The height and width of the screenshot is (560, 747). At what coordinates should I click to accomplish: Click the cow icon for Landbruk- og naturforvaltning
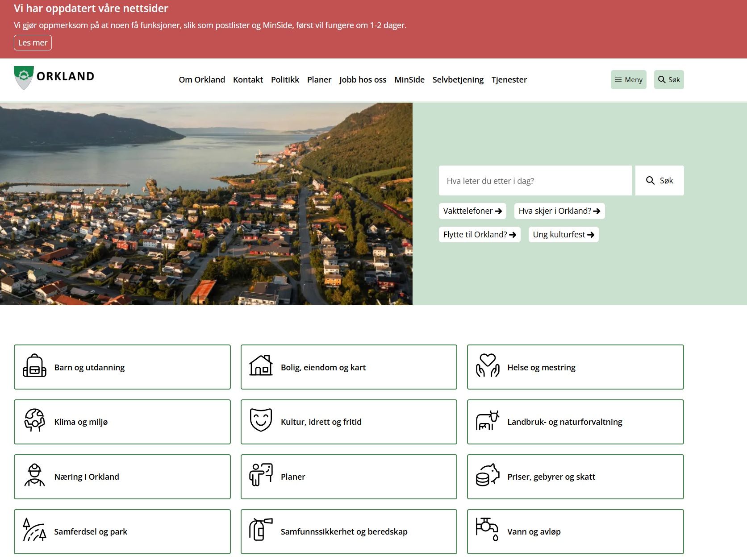(487, 421)
